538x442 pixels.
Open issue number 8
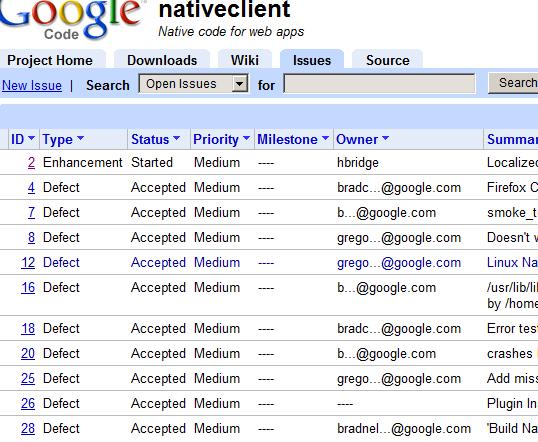click(x=31, y=238)
